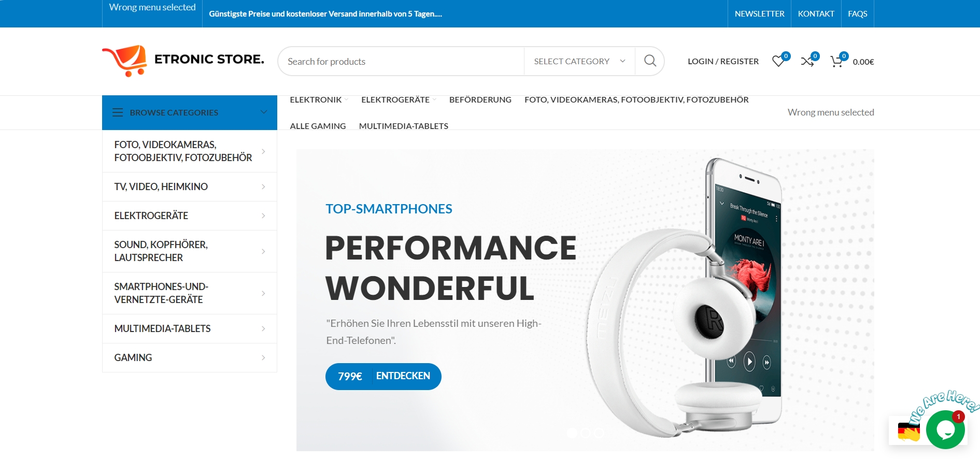Focus the Search for products field
980x460 pixels.
[401, 61]
